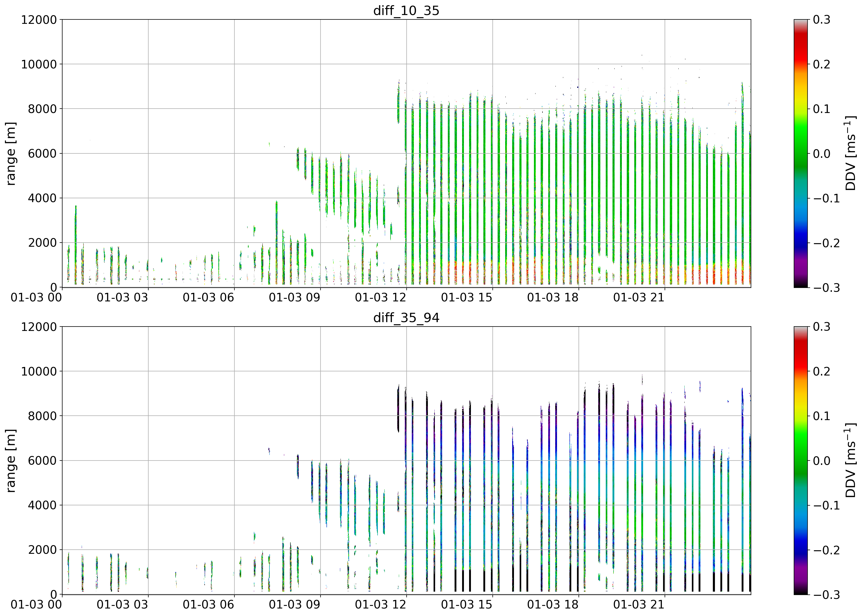Click the 8000 y-tick on diff_10_35
Image resolution: width=863 pixels, height=616 pixels.
(43, 109)
